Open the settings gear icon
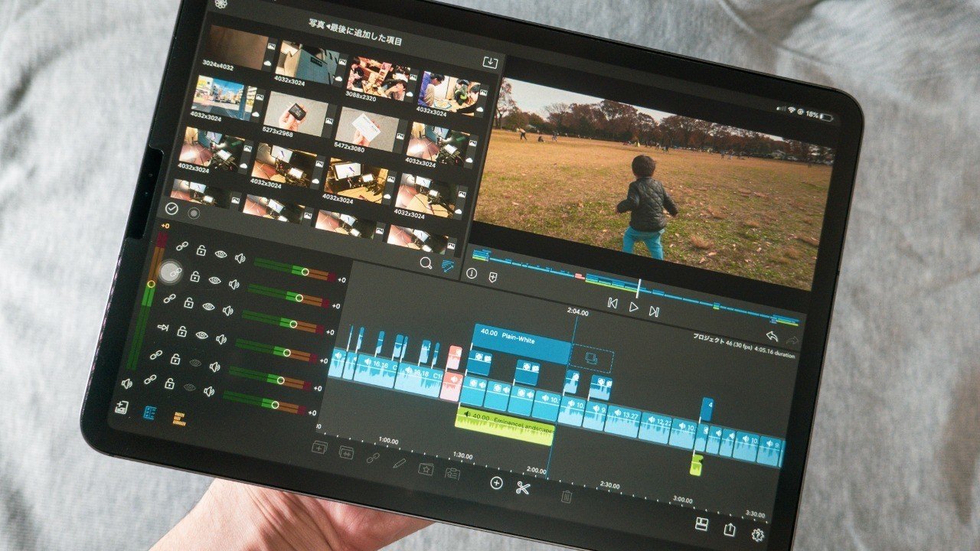The height and width of the screenshot is (551, 980). tap(758, 535)
